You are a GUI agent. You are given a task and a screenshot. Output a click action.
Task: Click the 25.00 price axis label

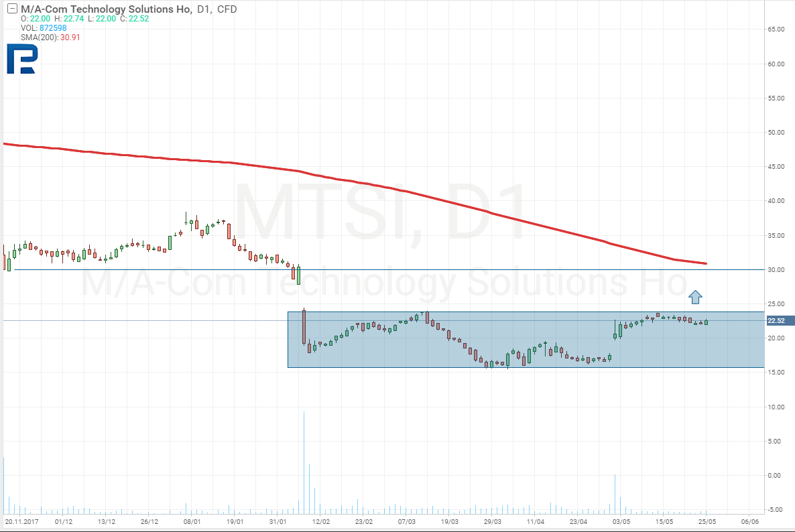(776, 304)
